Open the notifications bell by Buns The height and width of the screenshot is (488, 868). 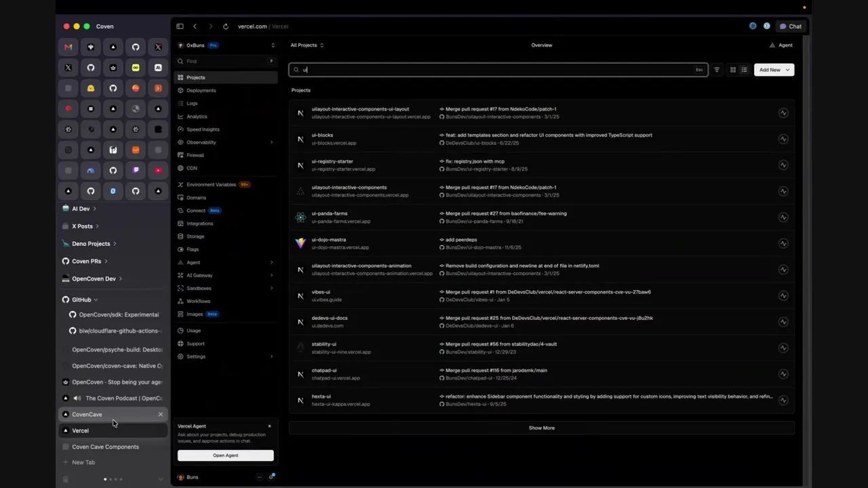point(271,477)
